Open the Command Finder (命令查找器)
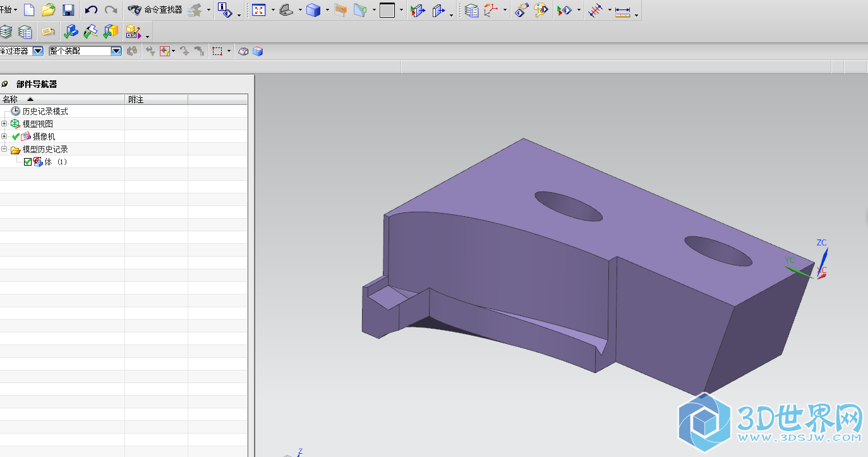The width and height of the screenshot is (868, 457). [155, 10]
